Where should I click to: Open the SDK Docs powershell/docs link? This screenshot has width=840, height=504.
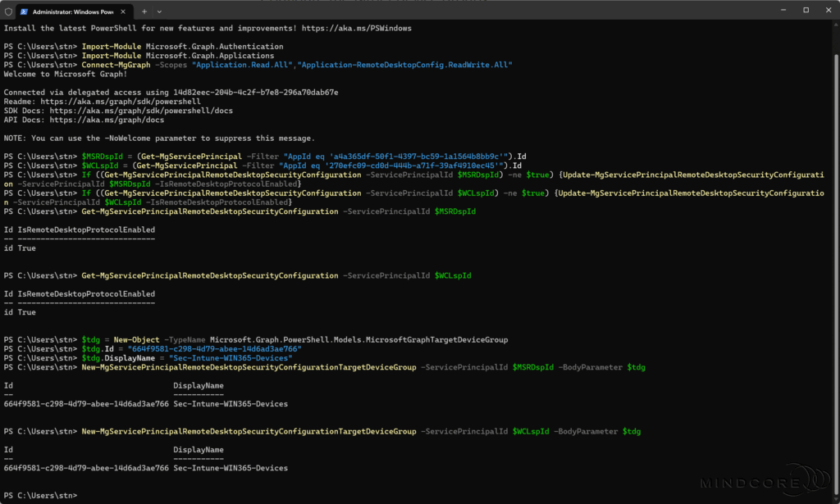pos(141,110)
